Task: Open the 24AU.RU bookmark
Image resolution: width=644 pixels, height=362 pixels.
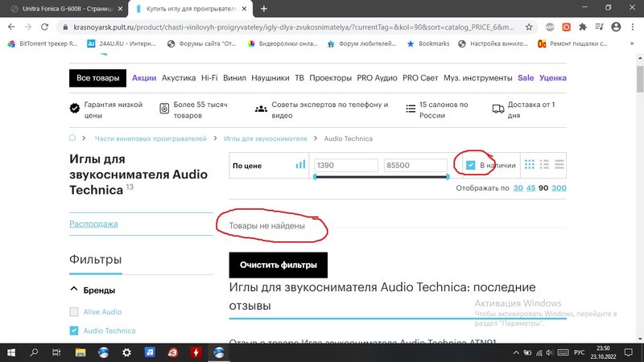Action: (122, 43)
